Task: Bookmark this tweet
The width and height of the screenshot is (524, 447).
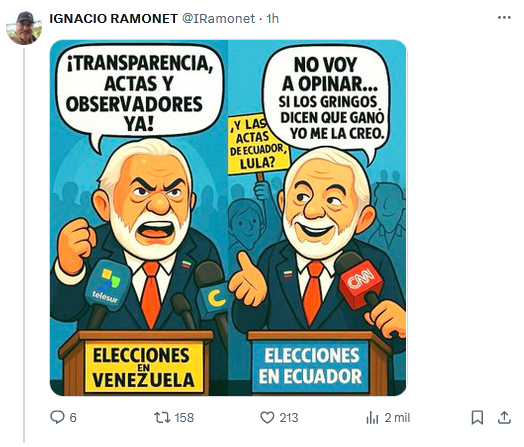Action: 477,418
